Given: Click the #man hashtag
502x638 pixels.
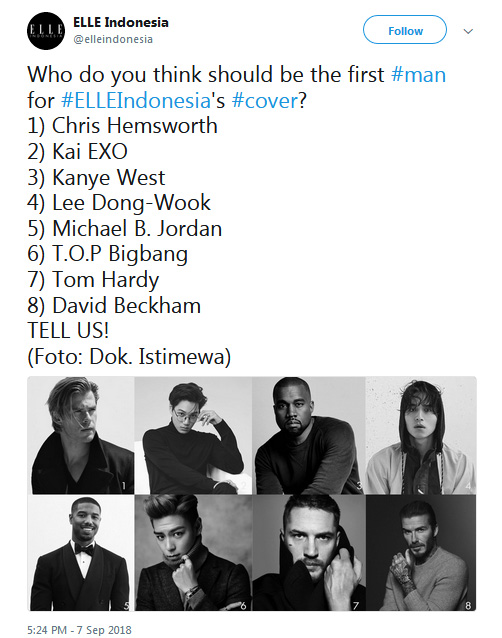Looking at the screenshot, I should point(418,75).
